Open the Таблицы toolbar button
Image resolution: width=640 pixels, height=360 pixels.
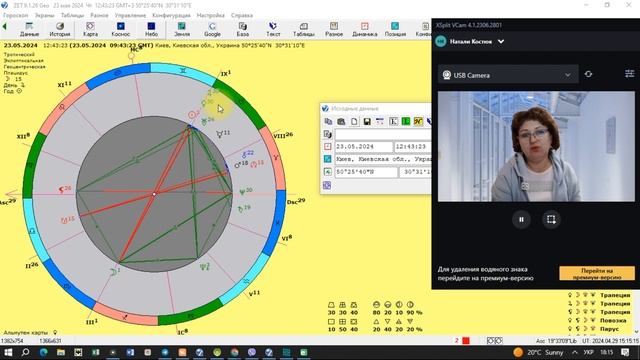(x=304, y=30)
